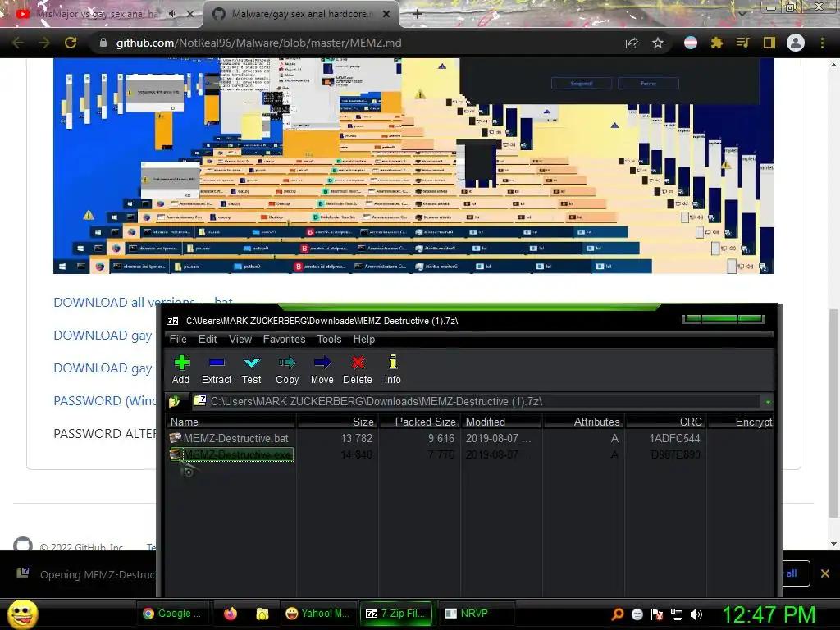840x630 pixels.
Task: Delete selected file with red X icon
Action: tap(358, 370)
